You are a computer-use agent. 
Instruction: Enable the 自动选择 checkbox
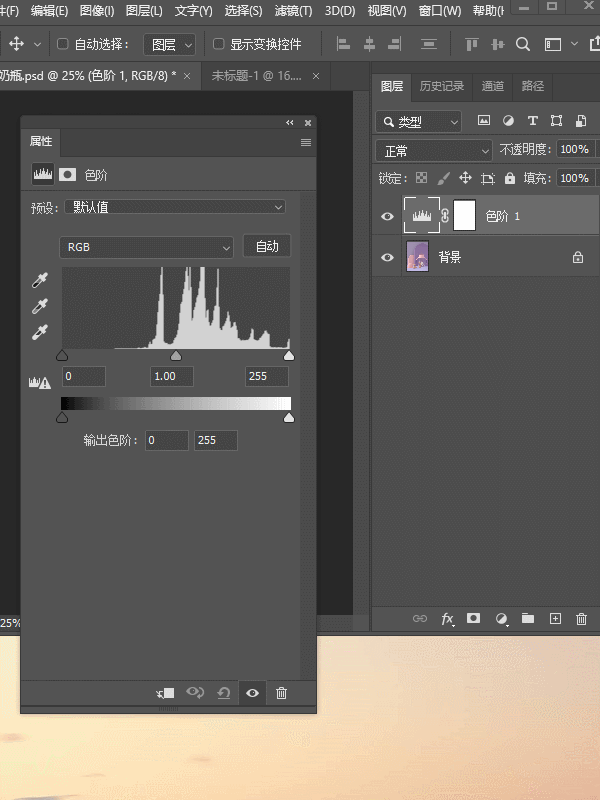(62, 44)
